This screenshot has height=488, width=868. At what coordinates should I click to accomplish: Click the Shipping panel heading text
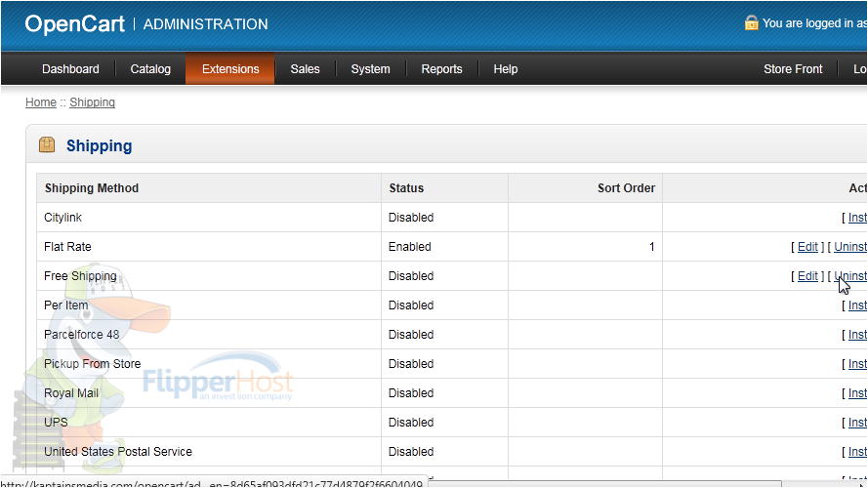99,146
